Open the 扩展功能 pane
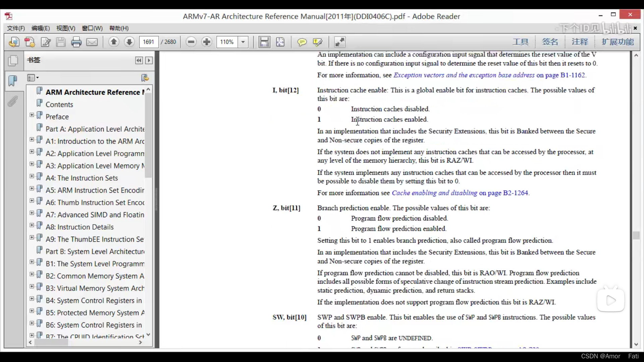 pos(618,42)
